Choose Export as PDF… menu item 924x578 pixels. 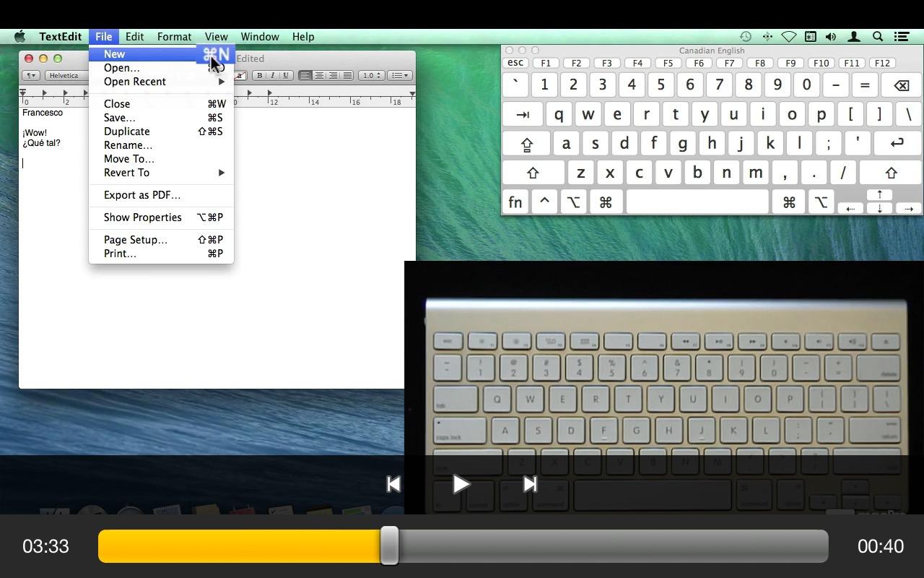coord(161,195)
